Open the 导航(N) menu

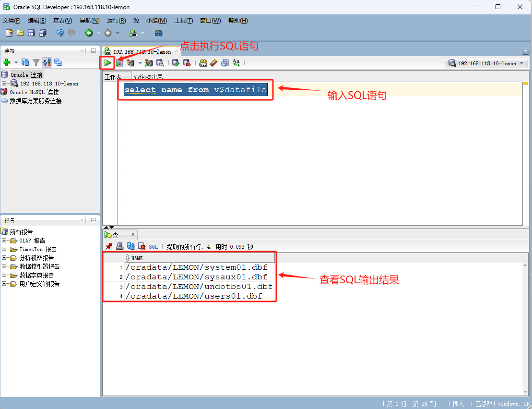tap(90, 20)
